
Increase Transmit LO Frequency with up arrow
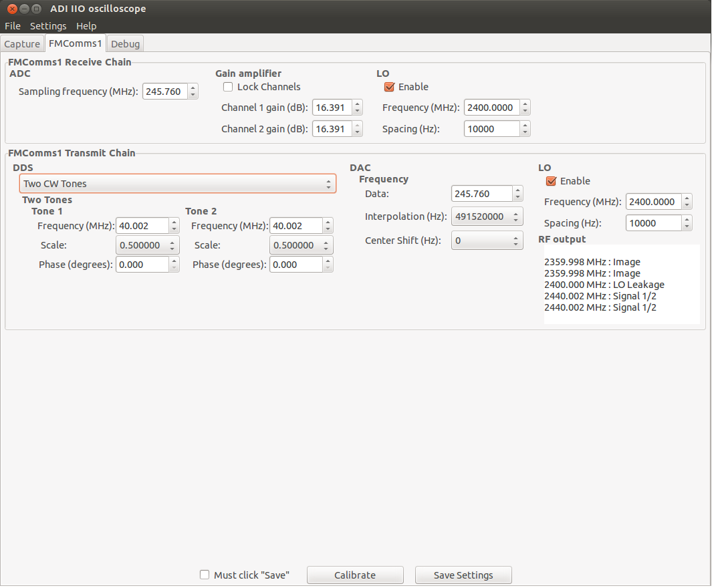687,198
